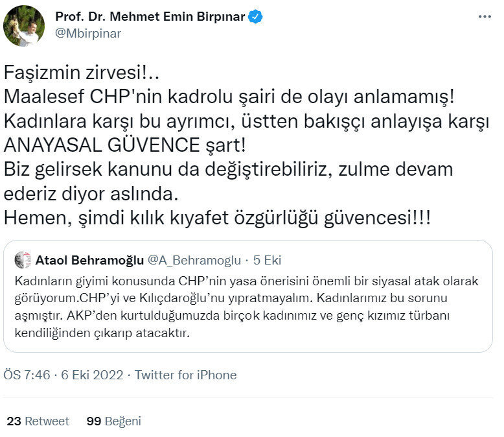
Task: View the 99 Beğeni likes list
Action: coord(114,421)
